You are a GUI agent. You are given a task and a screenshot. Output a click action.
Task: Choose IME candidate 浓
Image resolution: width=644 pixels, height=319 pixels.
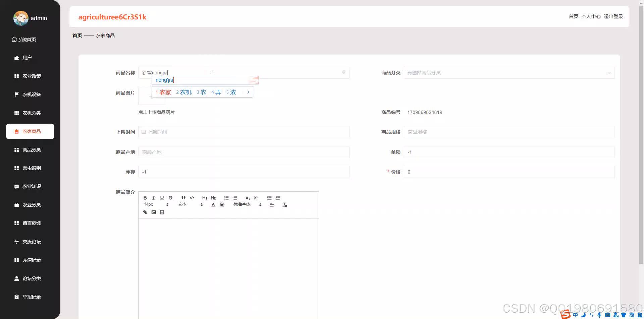coord(231,92)
